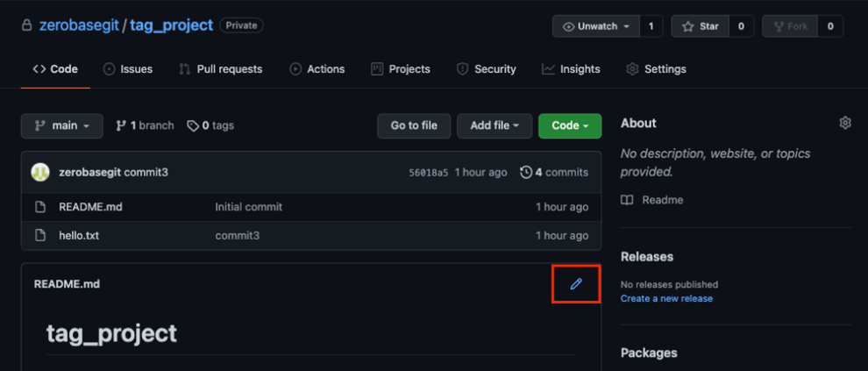This screenshot has height=371, width=868.
Task: Open commit3 message in hello.txt row
Action: [238, 235]
